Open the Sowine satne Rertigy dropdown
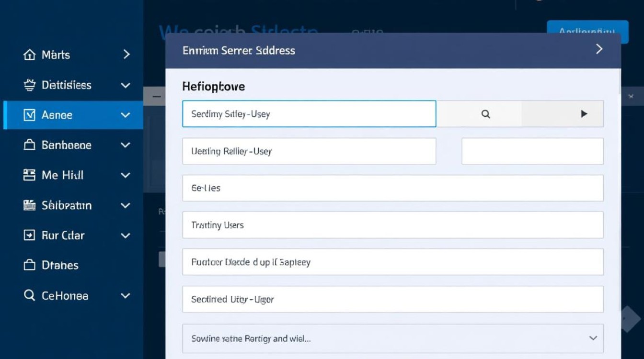This screenshot has width=644, height=359. tap(593, 338)
